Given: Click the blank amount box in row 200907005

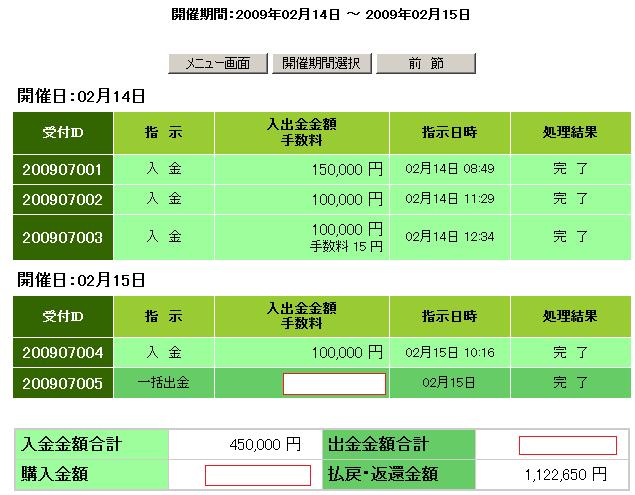Looking at the screenshot, I should [x=334, y=384].
